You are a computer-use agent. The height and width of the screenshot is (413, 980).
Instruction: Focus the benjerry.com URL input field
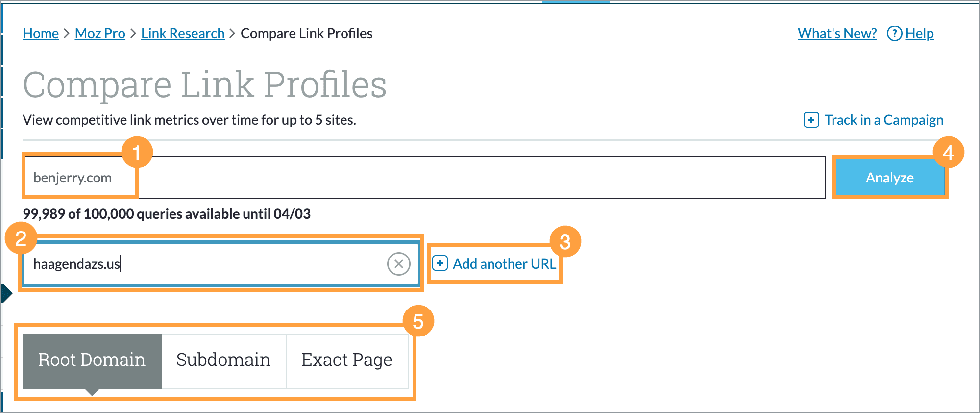coord(441,178)
